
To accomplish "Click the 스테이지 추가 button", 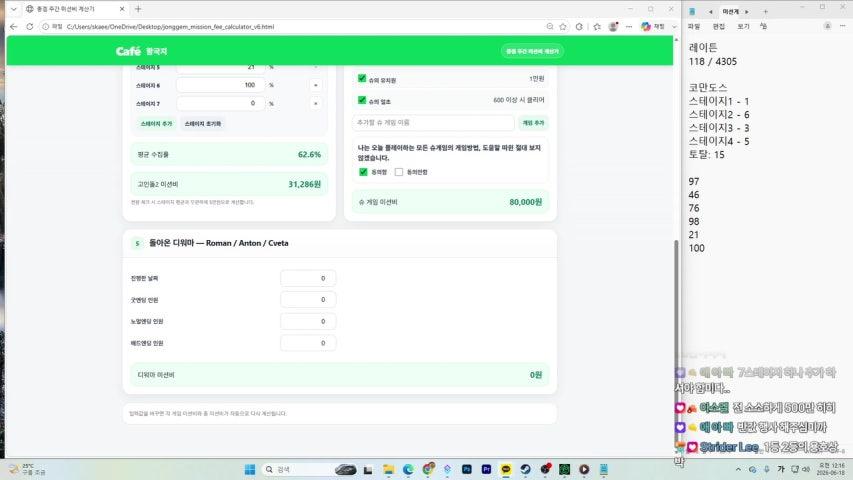I will (x=156, y=124).
